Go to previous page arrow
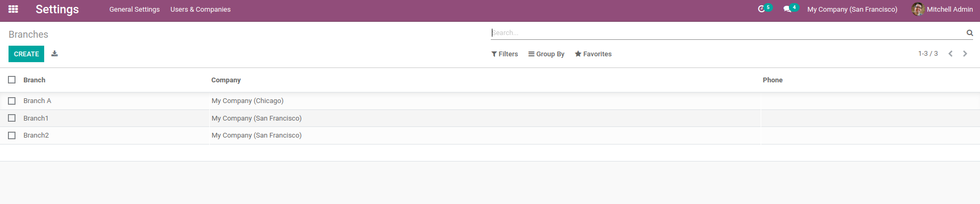Image resolution: width=980 pixels, height=204 pixels. point(950,54)
